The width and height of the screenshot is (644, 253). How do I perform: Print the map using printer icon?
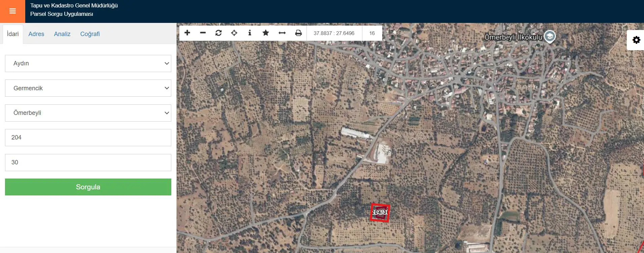(x=298, y=33)
